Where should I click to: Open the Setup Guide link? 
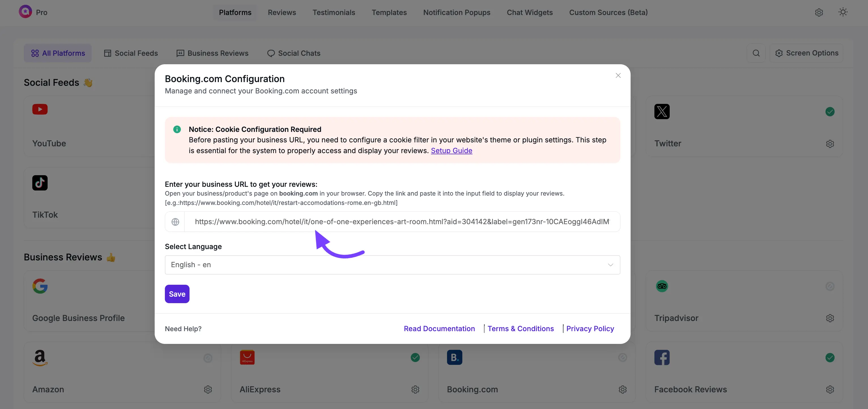click(x=452, y=151)
